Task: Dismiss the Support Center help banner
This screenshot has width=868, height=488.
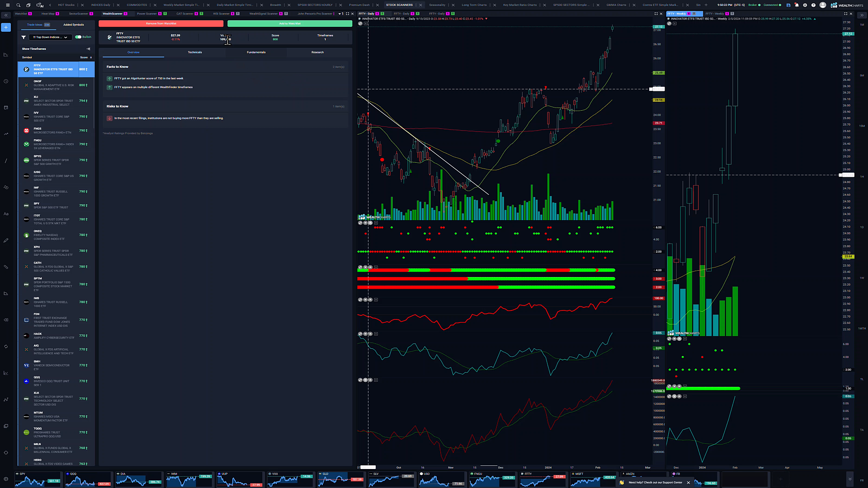Action: point(689,483)
